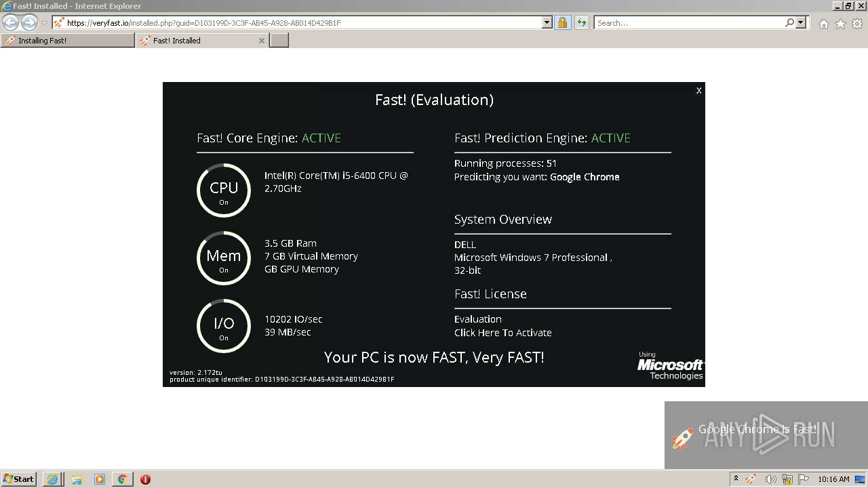Click the Intel Core i5-6400 CPU text
This screenshot has width=868, height=488.
coord(336,182)
